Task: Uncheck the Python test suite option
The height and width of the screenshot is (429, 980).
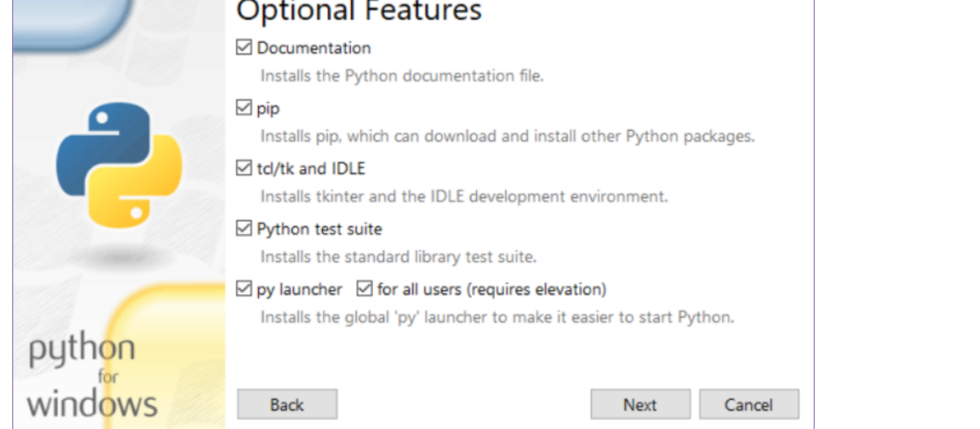Action: (x=245, y=228)
